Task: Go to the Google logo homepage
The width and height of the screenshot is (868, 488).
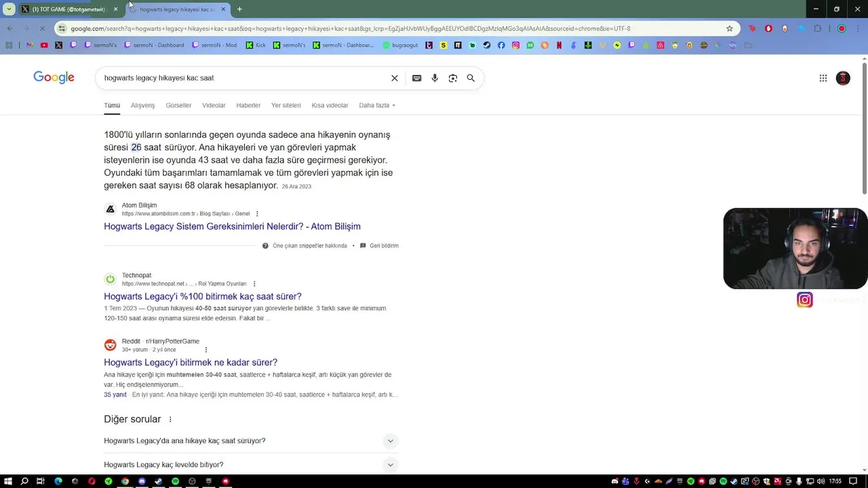Action: click(x=54, y=78)
